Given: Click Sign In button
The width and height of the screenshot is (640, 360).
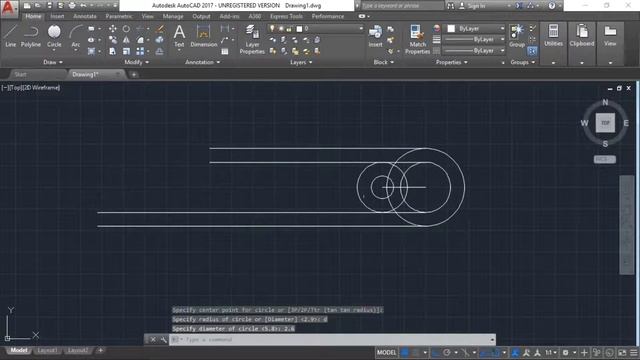Looking at the screenshot, I should pyautogui.click(x=473, y=6).
